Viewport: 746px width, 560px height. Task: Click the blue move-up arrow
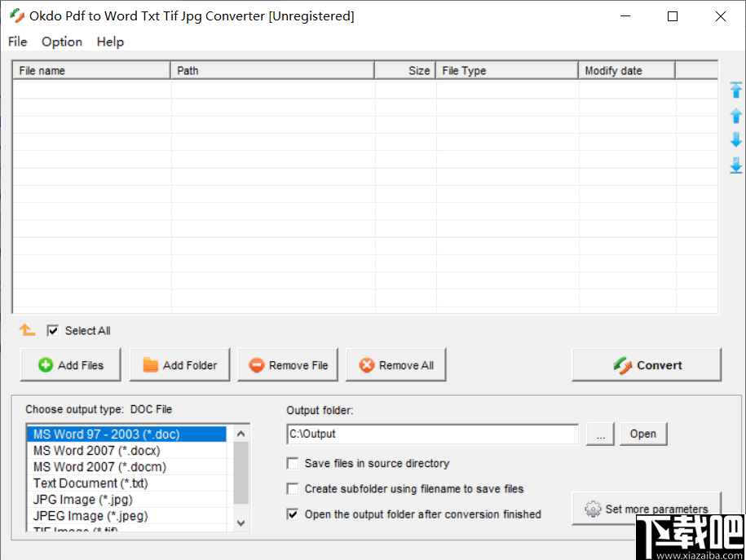click(735, 115)
